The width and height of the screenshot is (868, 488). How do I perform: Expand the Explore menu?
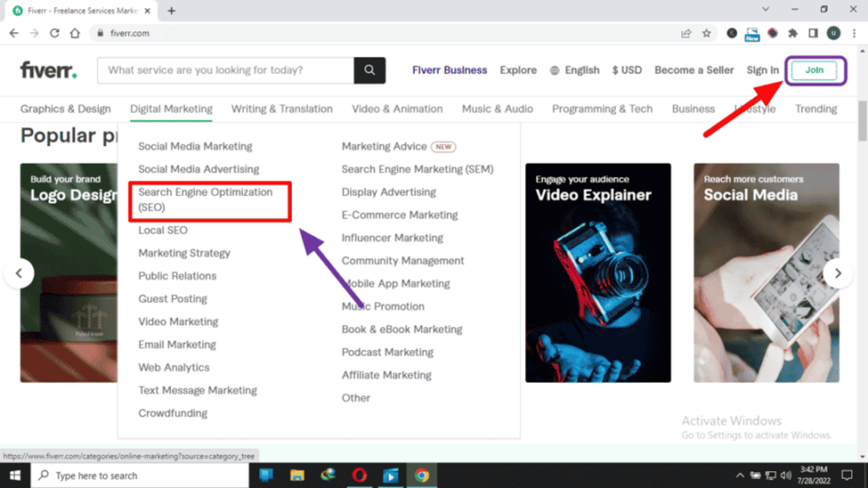pyautogui.click(x=518, y=70)
